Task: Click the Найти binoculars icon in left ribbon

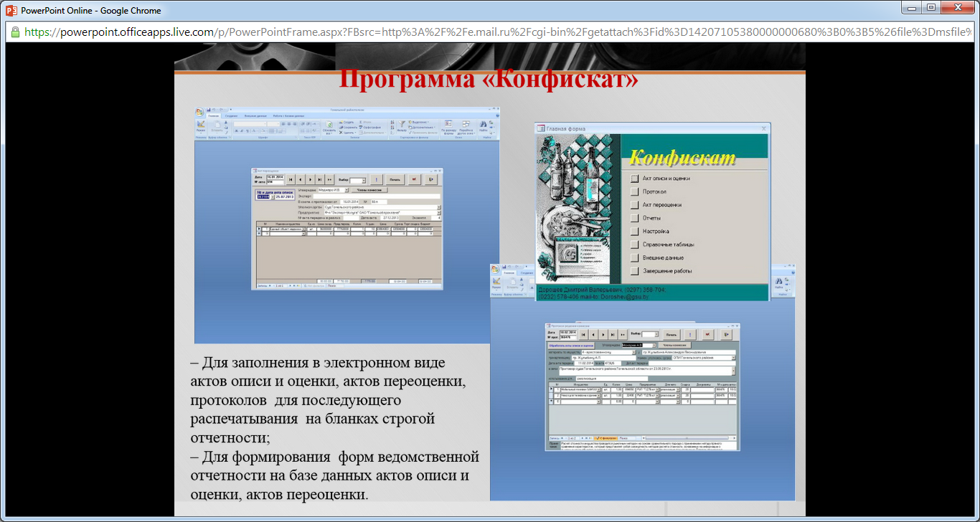Action: point(484,124)
